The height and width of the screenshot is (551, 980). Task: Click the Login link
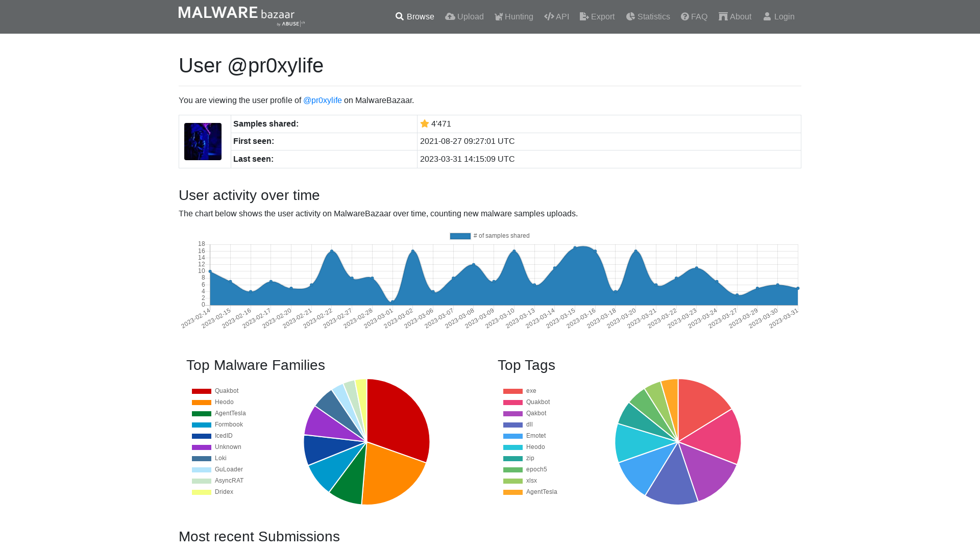779,17
